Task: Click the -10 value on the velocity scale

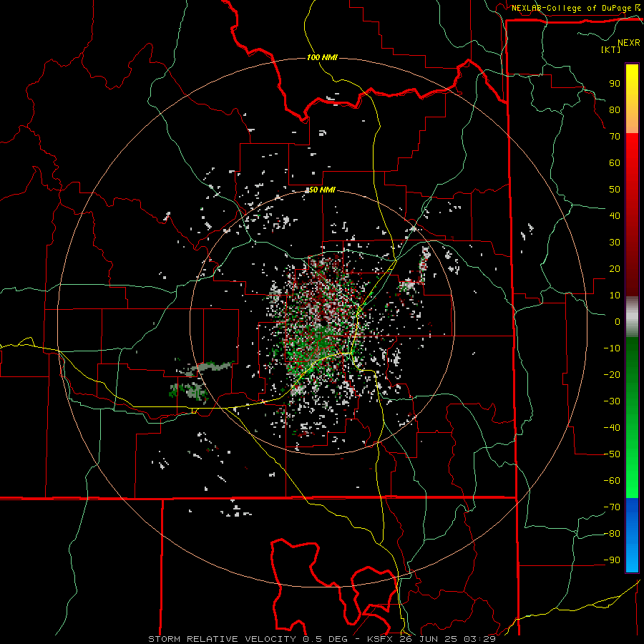Action: (612, 348)
